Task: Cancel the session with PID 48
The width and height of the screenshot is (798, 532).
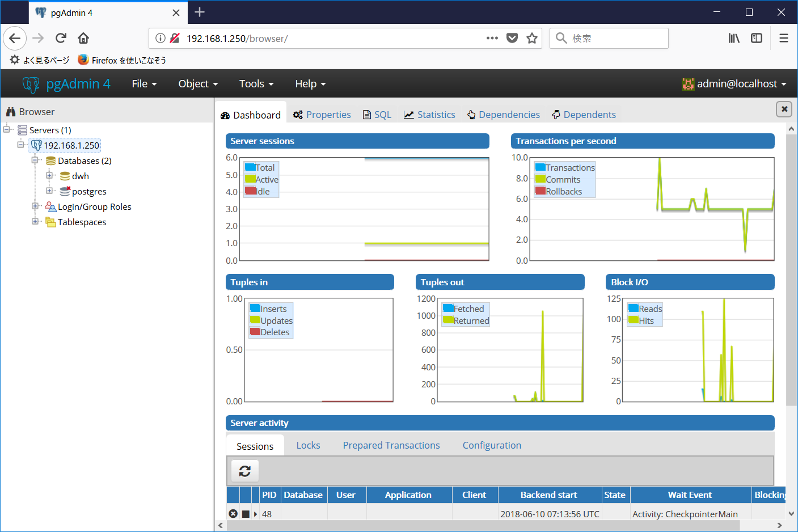Action: 233,513
